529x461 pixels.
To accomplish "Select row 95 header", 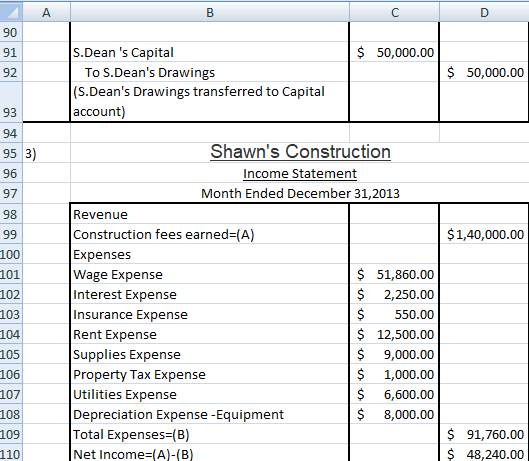I will tap(11, 153).
